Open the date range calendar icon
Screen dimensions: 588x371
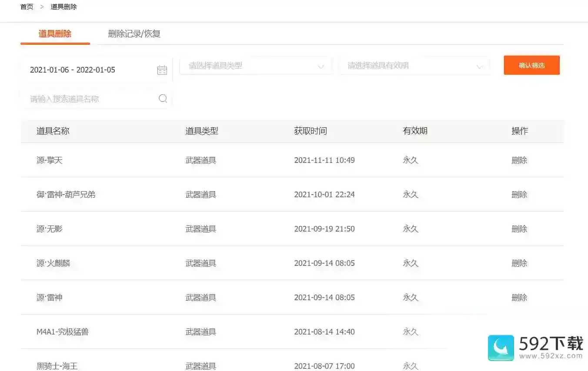(x=162, y=70)
